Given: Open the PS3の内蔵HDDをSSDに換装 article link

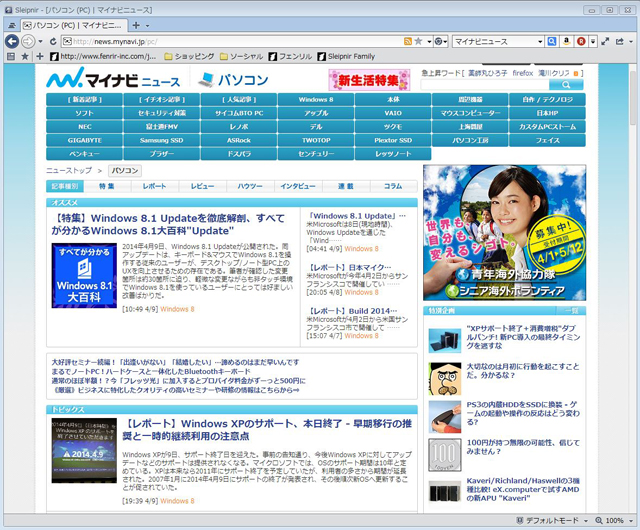Looking at the screenshot, I should (x=523, y=413).
